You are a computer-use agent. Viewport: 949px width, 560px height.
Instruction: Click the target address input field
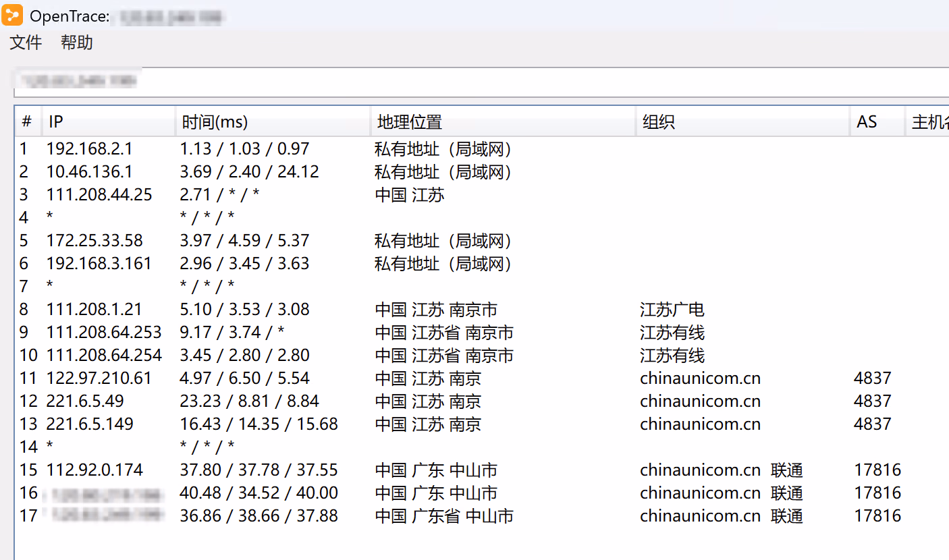pos(472,82)
